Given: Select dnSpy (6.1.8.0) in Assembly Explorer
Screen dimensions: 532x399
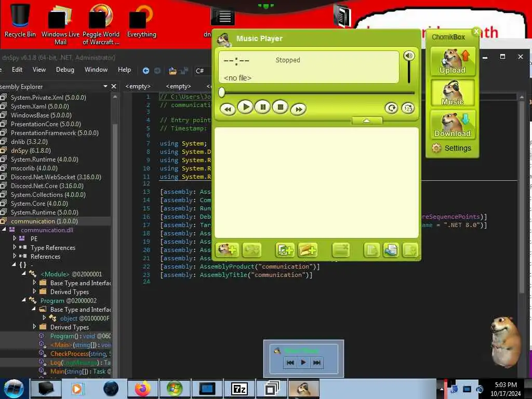Looking at the screenshot, I should pyautogui.click(x=31, y=150).
